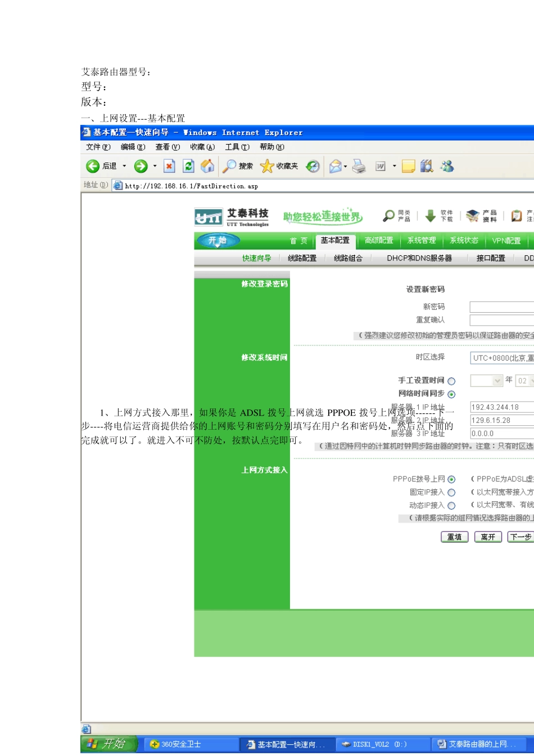This screenshot has width=534, height=756.
Task: Click the Edit with Word icon
Action: (x=381, y=166)
